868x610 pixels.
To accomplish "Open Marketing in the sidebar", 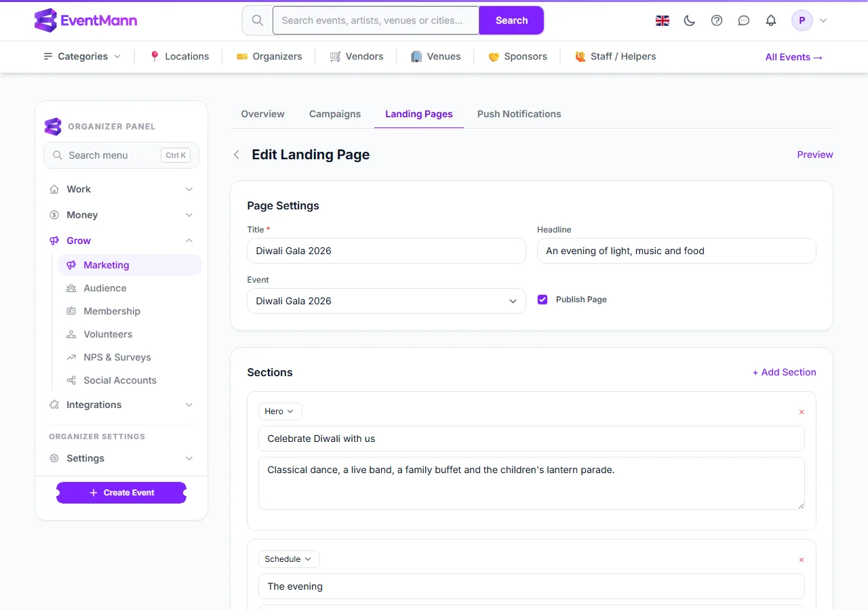I will click(x=130, y=265).
